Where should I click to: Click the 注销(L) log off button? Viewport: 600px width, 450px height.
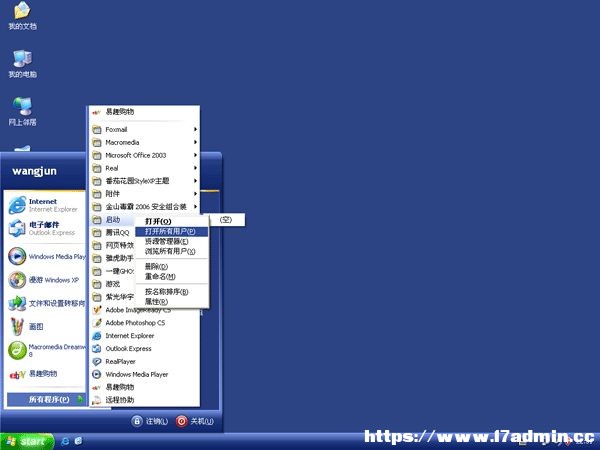pyautogui.click(x=150, y=421)
